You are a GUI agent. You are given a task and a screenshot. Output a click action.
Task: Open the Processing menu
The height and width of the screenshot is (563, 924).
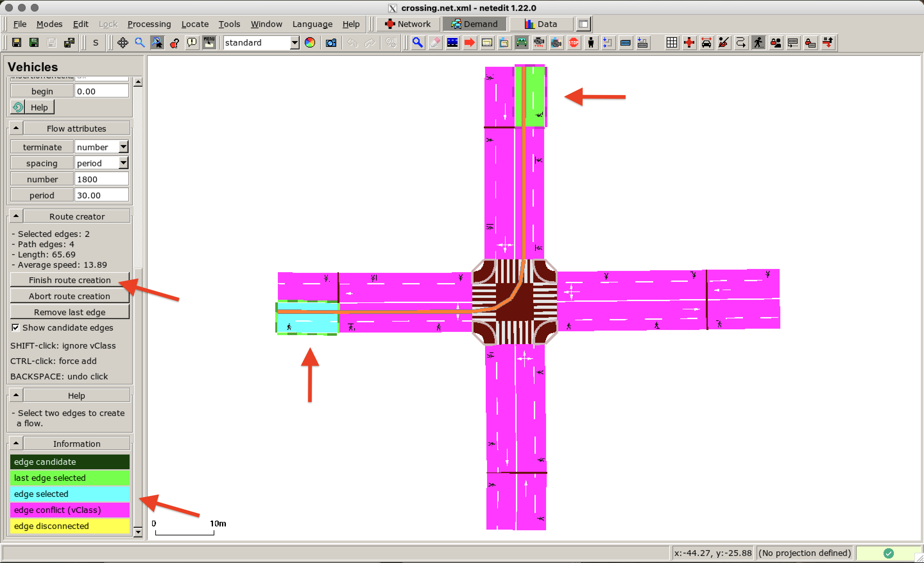[x=149, y=24]
